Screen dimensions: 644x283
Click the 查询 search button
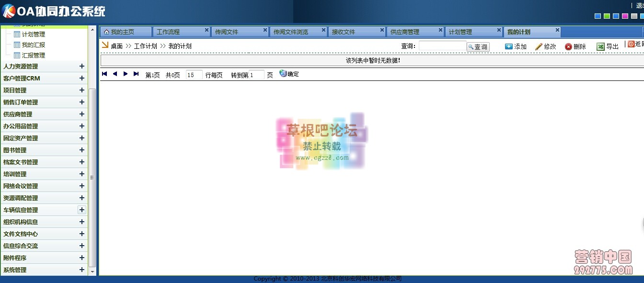pos(478,47)
